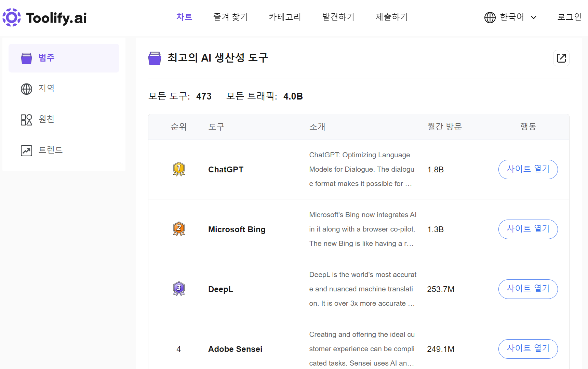Click the 로그인 login link
The image size is (588, 369).
[x=569, y=17]
